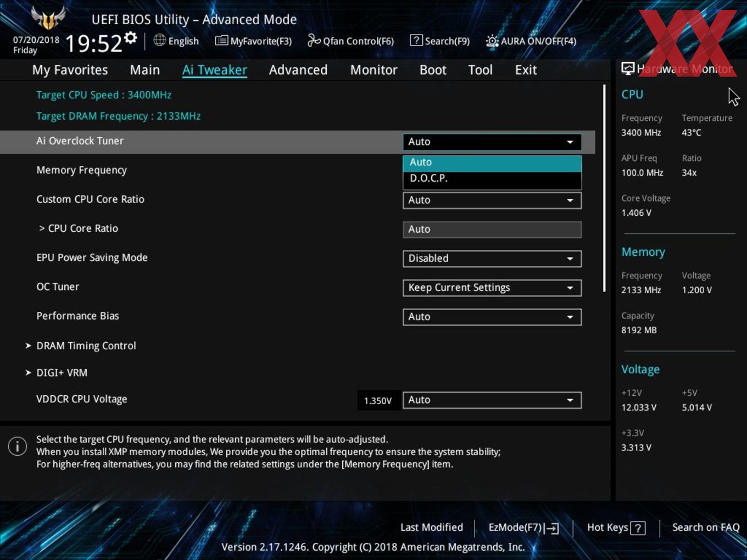Click the 19:52 clock display
Viewport: 747px width, 560px height.
94,43
